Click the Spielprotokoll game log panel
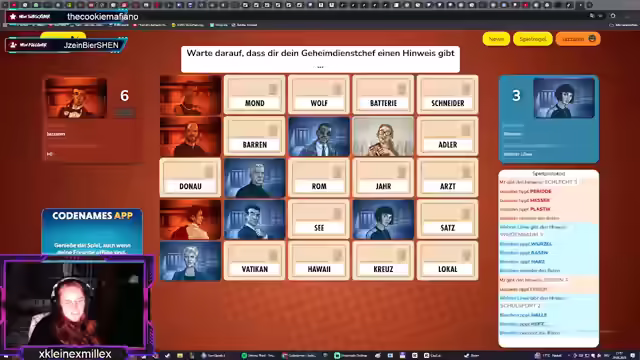This screenshot has width=640, height=360. tap(549, 259)
